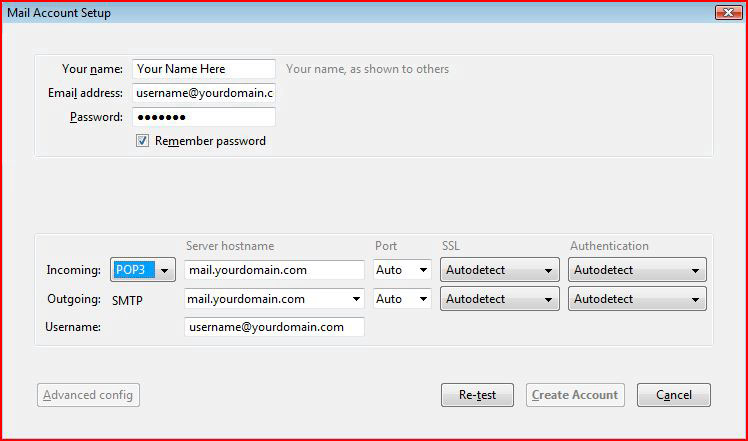Click into the Password field
Screen dimensions: 748x441
tap(204, 117)
